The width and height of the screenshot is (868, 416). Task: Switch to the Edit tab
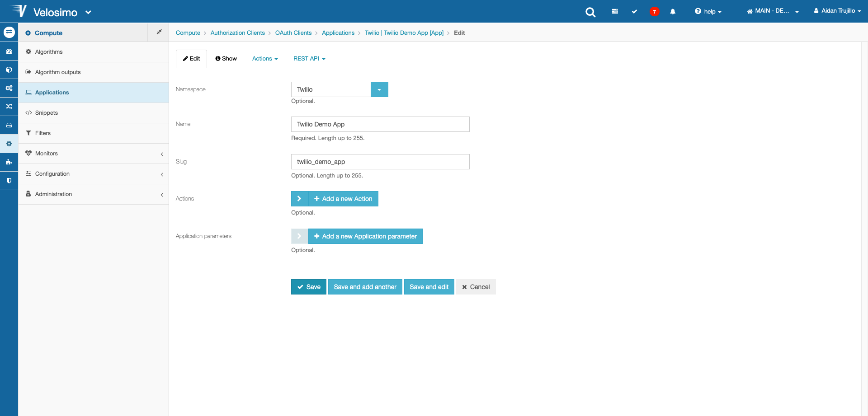[x=191, y=59]
